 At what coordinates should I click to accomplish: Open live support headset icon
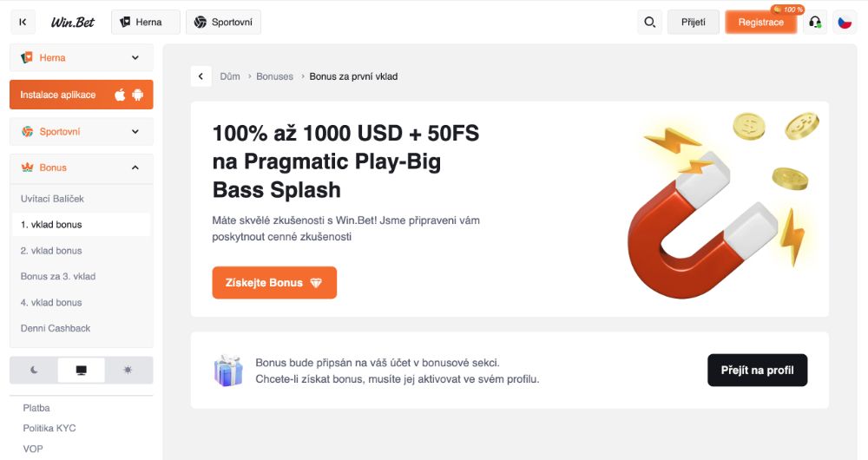[815, 23]
